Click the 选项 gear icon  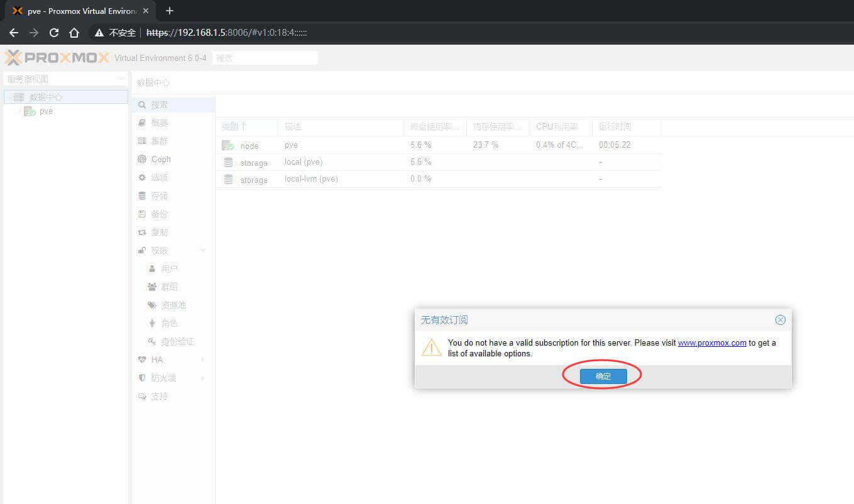[142, 178]
